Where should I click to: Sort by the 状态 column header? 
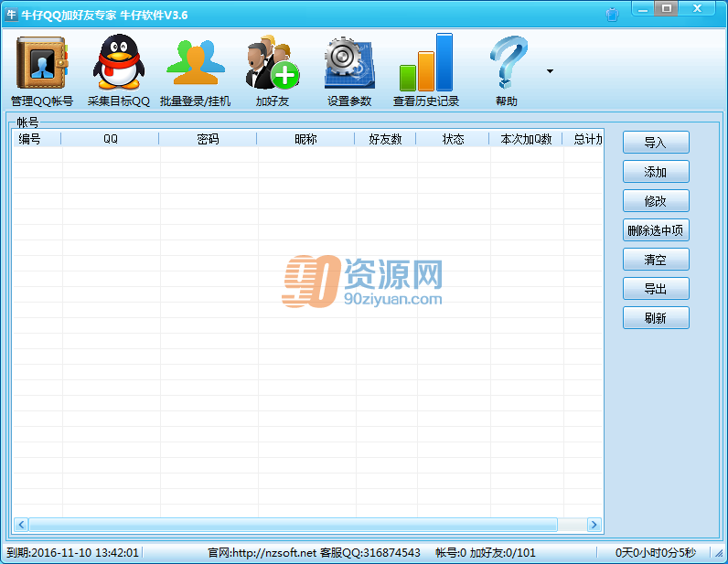pos(453,138)
